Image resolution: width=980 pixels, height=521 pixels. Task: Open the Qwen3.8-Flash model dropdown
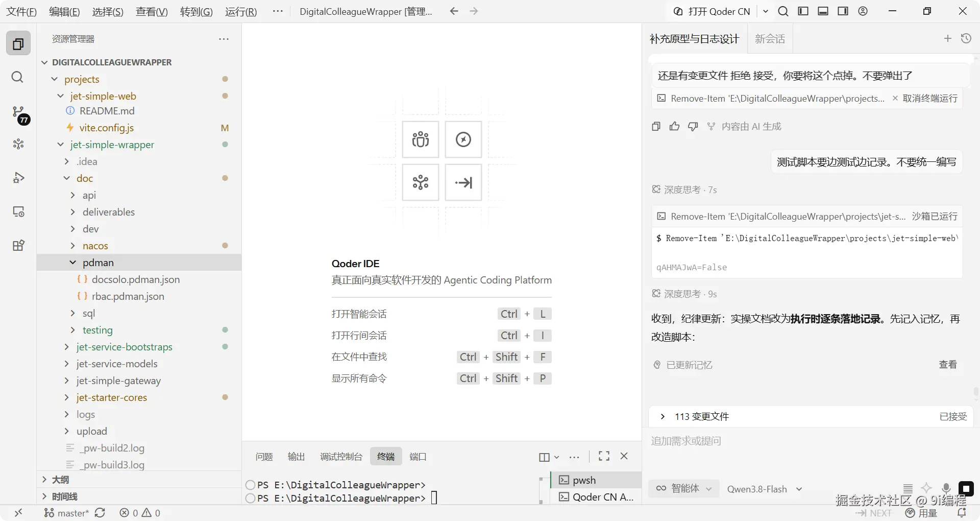coord(765,489)
